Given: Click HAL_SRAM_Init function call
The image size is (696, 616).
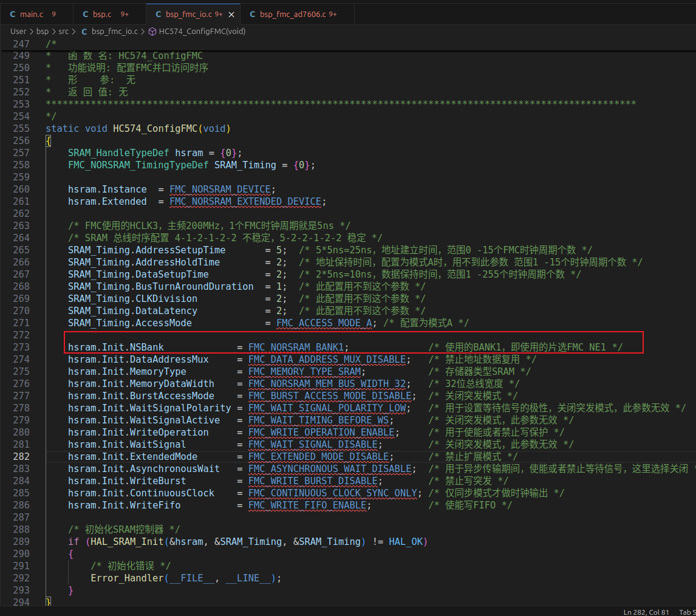Looking at the screenshot, I should pyautogui.click(x=127, y=542).
